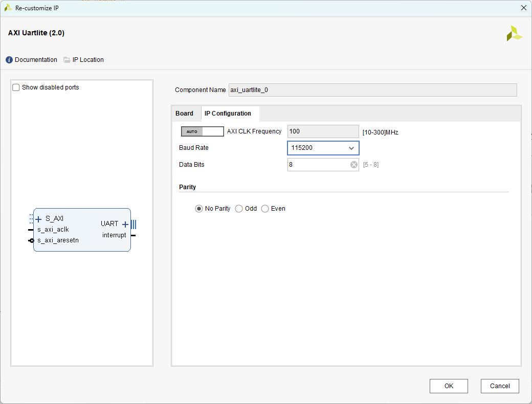Viewport: 532px width, 404px height.
Task: Click the Documentation info icon
Action: coord(9,60)
